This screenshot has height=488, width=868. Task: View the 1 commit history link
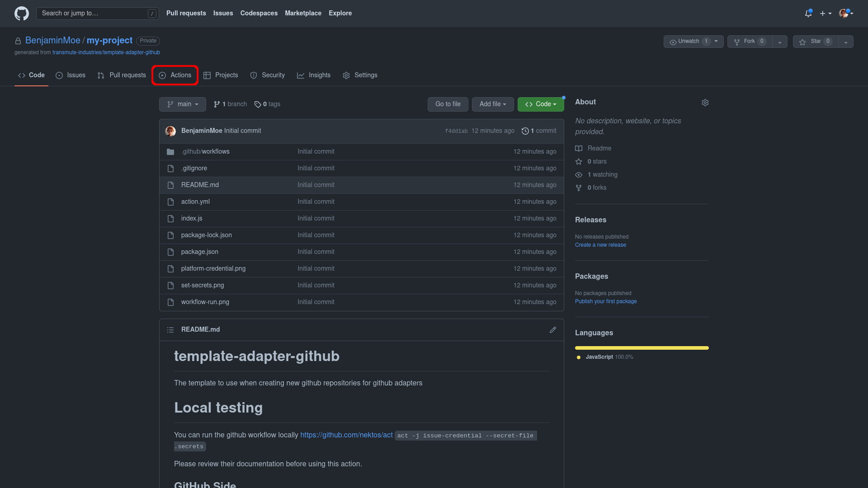(539, 131)
